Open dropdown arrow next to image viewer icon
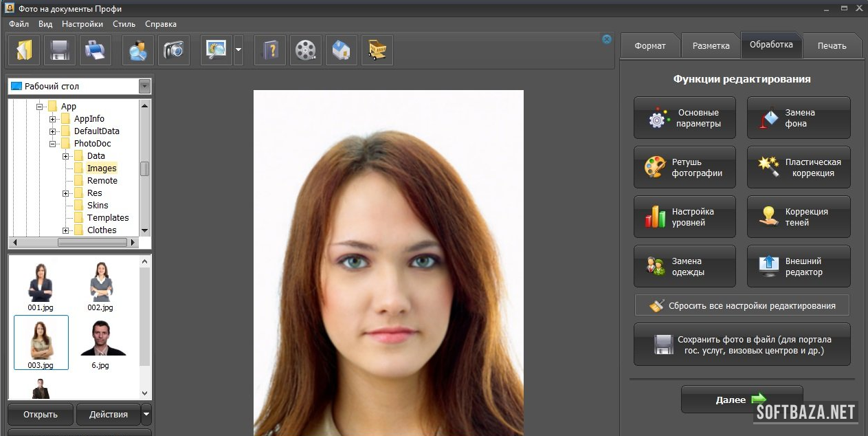 click(238, 51)
